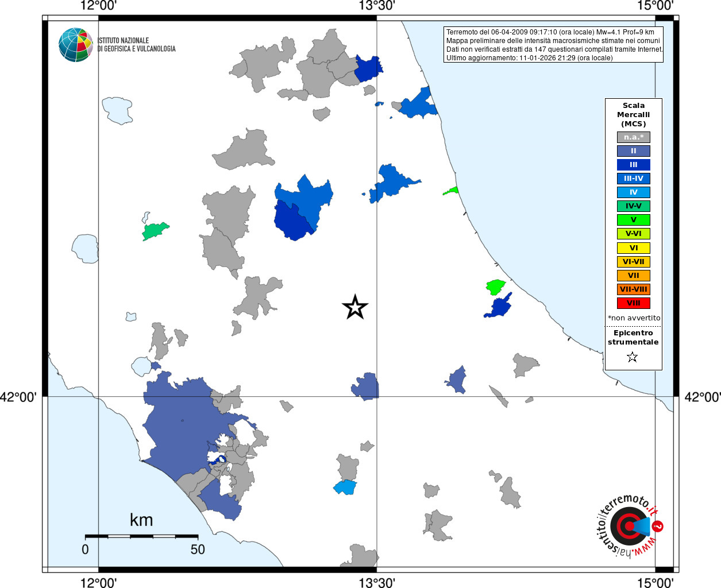Screen dimensions: 721x588
Task: Click the haisentitoilterremoto.it logo
Action: (x=630, y=526)
